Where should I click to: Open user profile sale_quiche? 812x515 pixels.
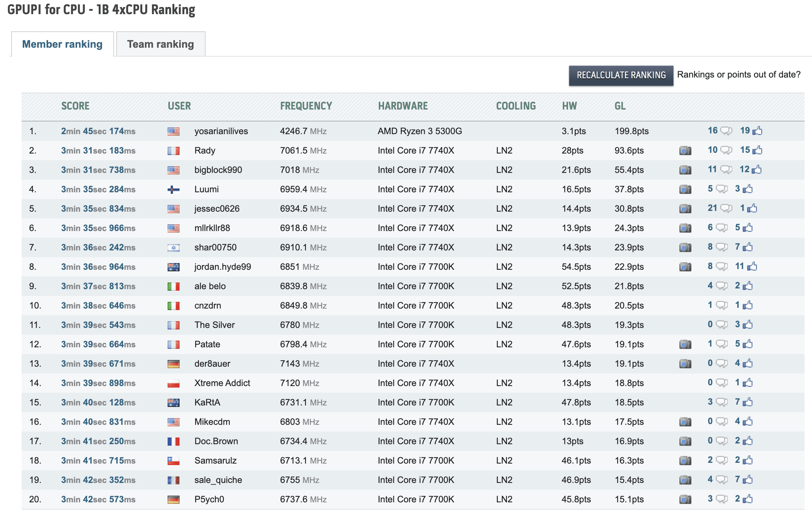tap(218, 480)
